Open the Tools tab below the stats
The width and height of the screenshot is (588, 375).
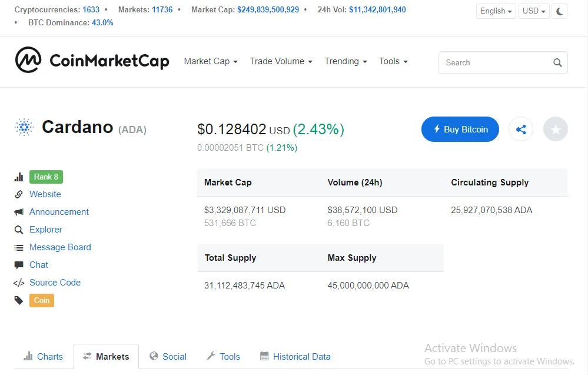click(224, 356)
